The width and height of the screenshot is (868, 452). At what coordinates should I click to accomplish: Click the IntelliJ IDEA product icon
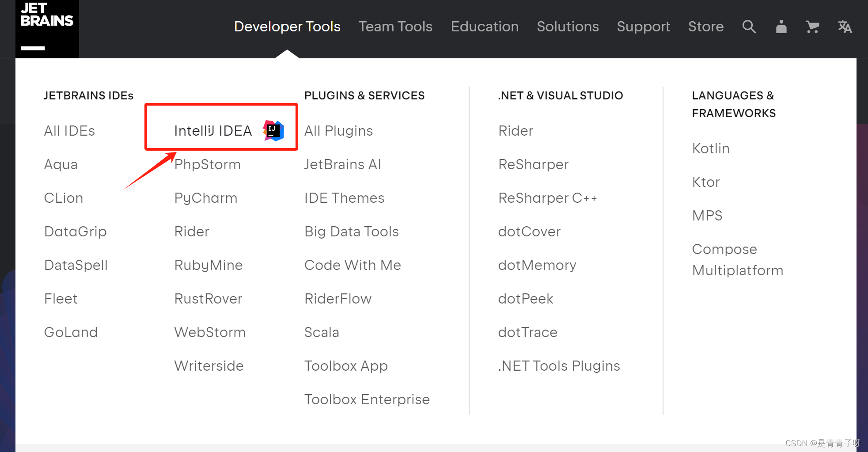coord(273,130)
